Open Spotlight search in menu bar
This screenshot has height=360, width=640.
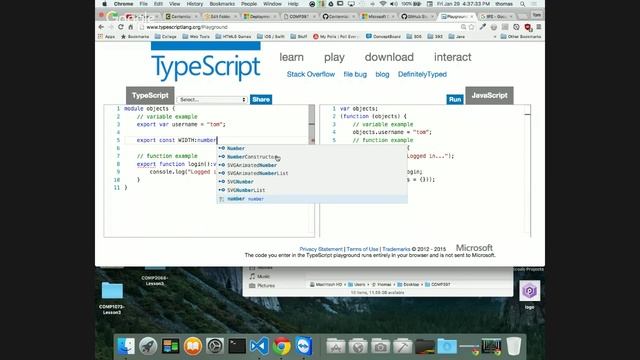(x=522, y=4)
